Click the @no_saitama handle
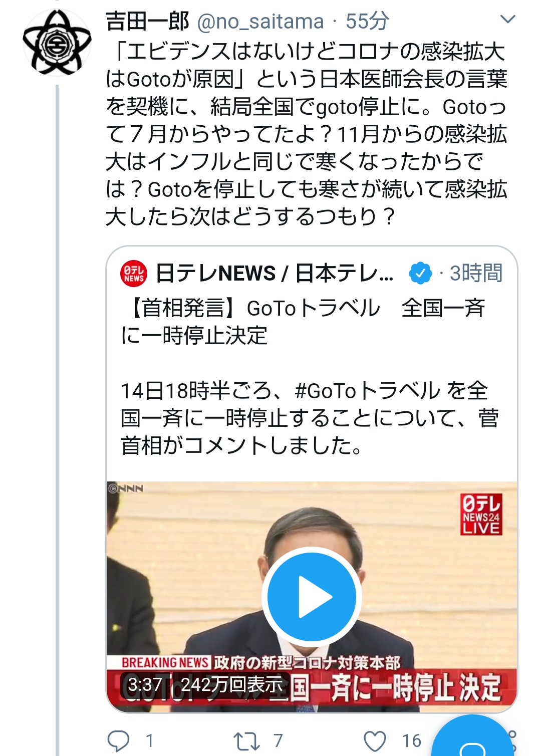541x756 pixels. pos(260,22)
